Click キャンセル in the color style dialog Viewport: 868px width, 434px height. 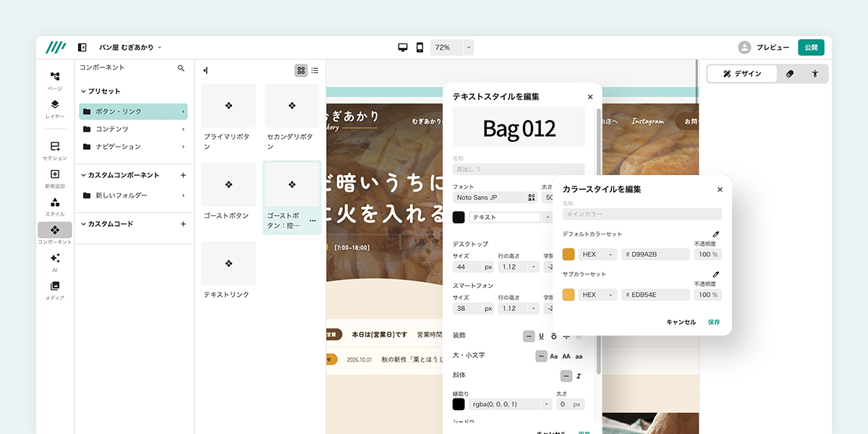[681, 322]
